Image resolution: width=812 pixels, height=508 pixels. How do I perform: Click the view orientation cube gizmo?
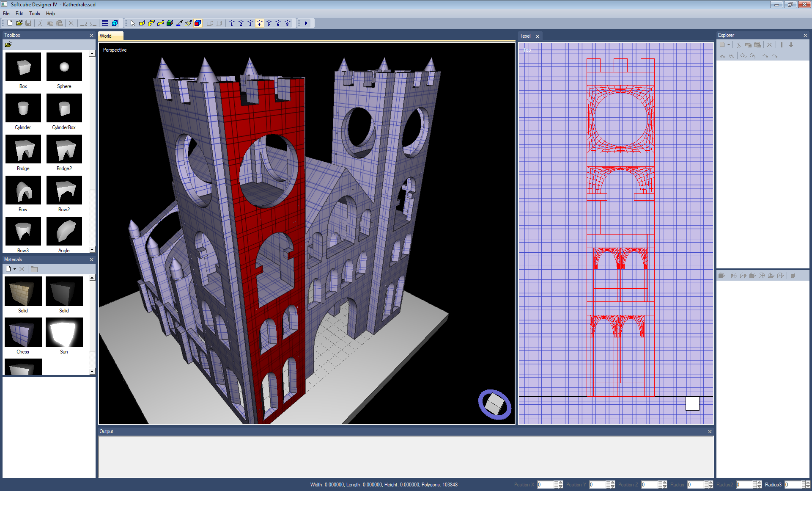pyautogui.click(x=494, y=404)
